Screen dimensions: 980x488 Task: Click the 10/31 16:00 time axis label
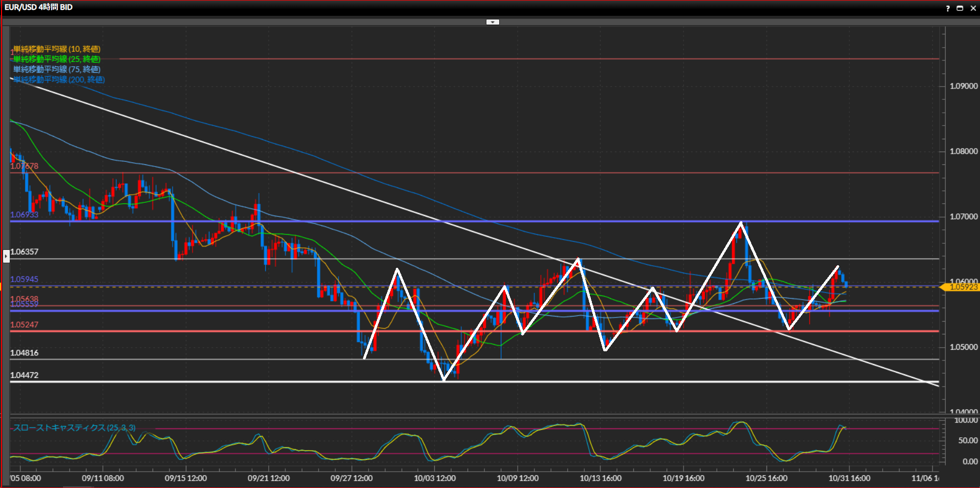(849, 478)
